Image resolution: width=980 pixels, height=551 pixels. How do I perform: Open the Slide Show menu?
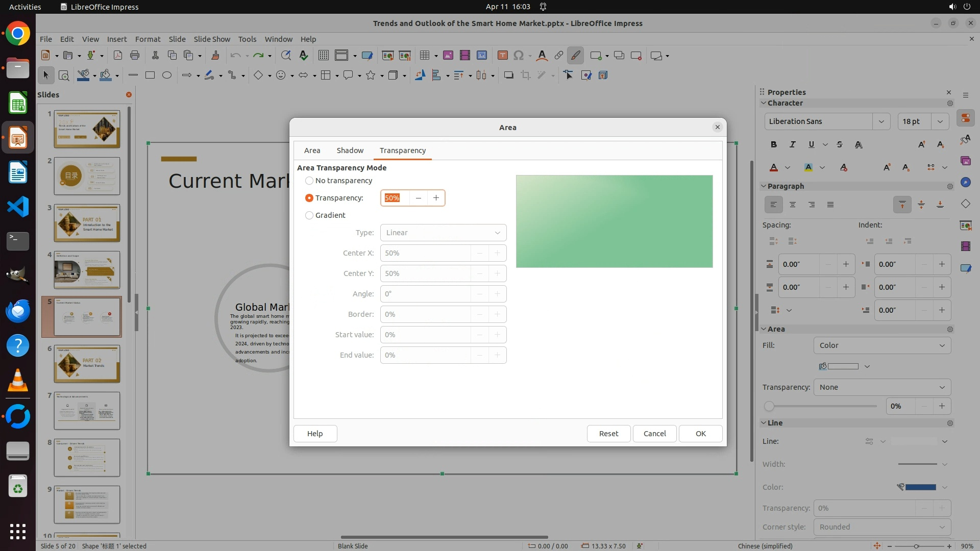212,39
